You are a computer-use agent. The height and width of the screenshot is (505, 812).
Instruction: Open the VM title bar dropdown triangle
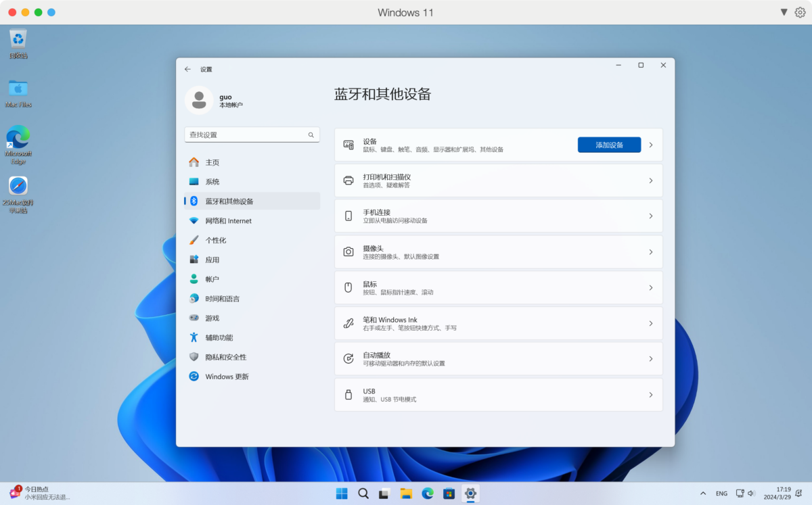tap(784, 12)
